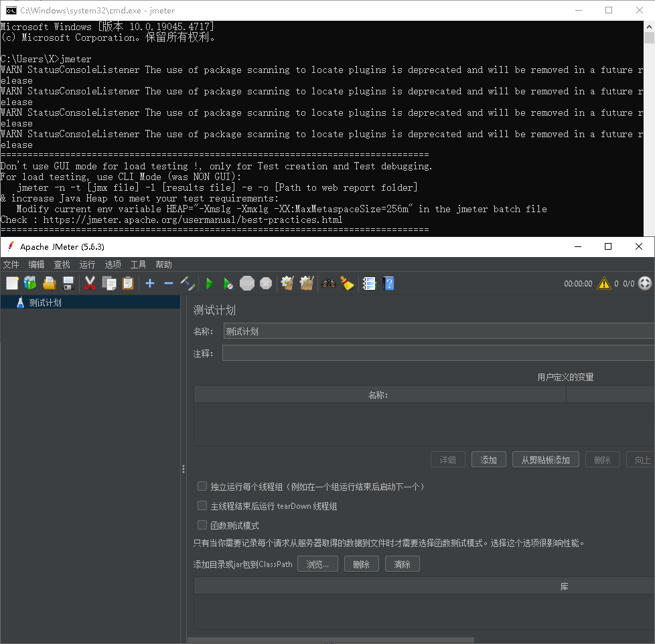Click Start no pauses icon
This screenshot has width=655, height=644.
coord(228,284)
